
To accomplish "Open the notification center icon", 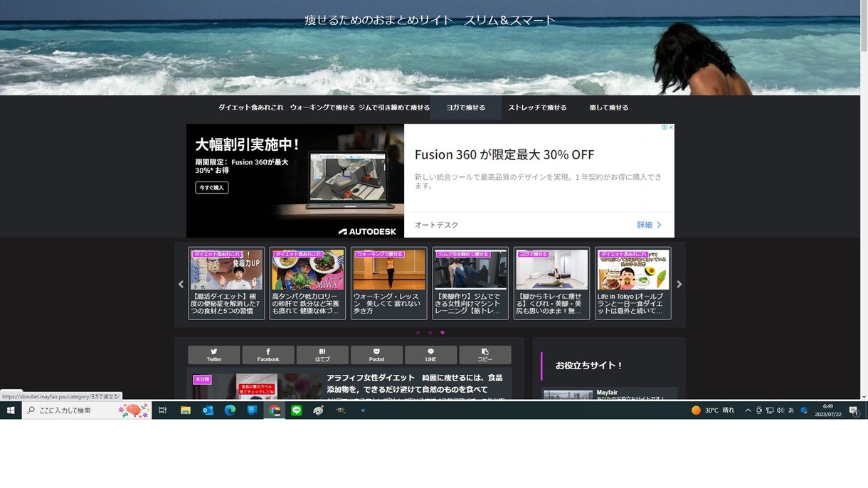I will tap(854, 410).
